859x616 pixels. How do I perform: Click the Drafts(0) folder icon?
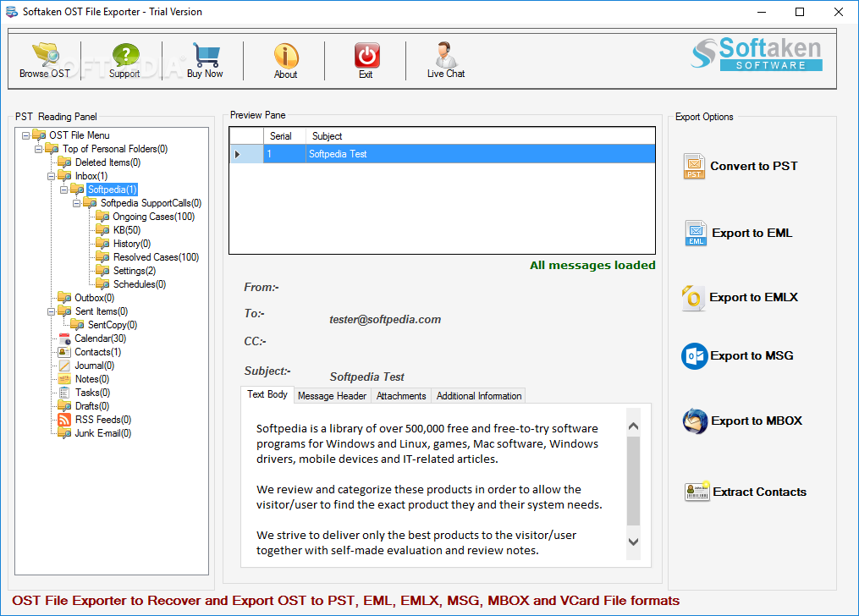coord(64,406)
